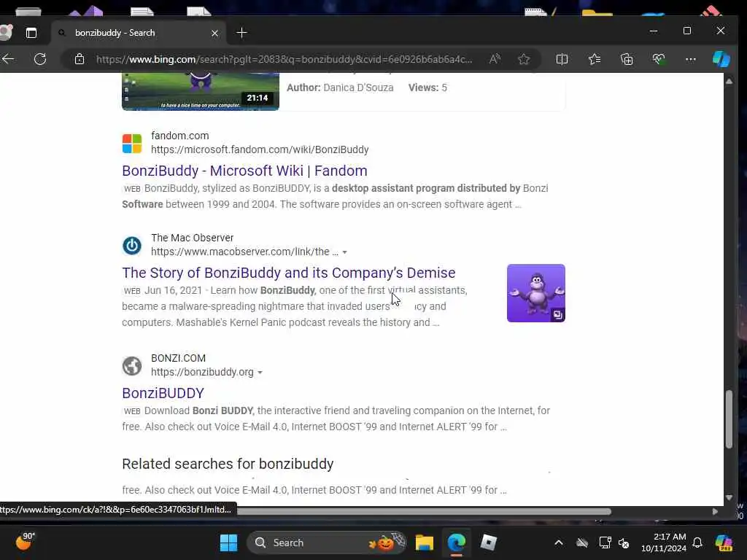This screenshot has height=560, width=747.
Task: Open a new browser tab
Action: pos(242,33)
